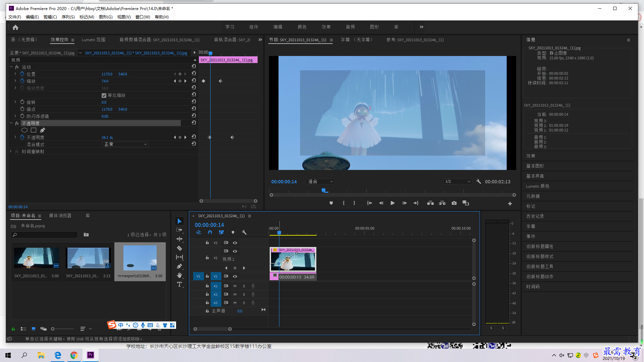Click the program monitor playhead scrubber
Screen dimensions: 644x362
tap(323, 190)
